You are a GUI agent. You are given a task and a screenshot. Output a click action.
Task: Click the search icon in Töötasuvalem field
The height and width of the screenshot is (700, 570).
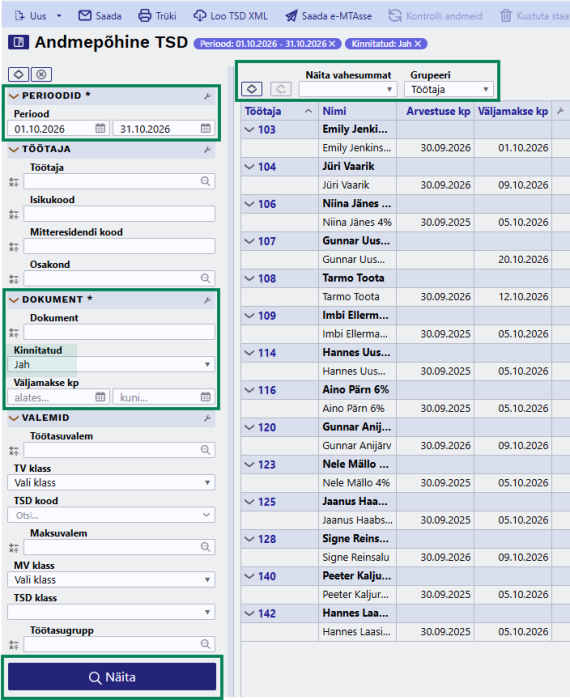click(205, 450)
